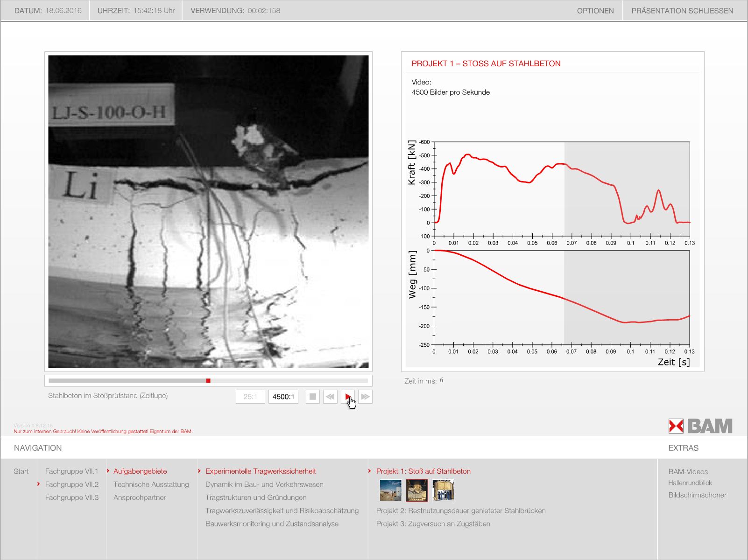Switch playback speed to 25:1
This screenshot has width=748, height=560.
point(250,397)
